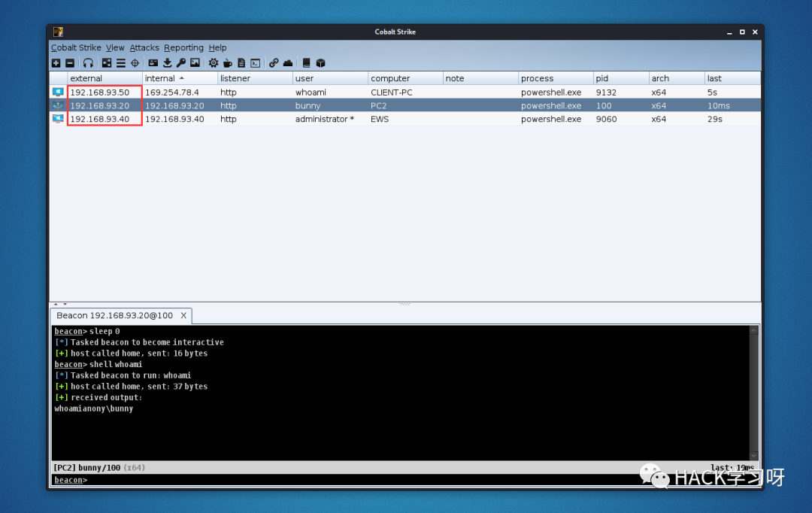
Task: Open Listeners with the headphones icon
Action: [x=88, y=63]
